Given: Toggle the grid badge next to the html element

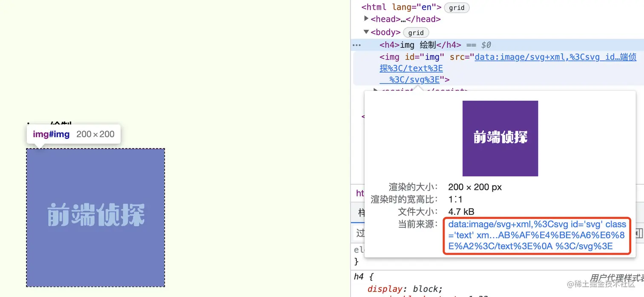Looking at the screenshot, I should pos(457,7).
